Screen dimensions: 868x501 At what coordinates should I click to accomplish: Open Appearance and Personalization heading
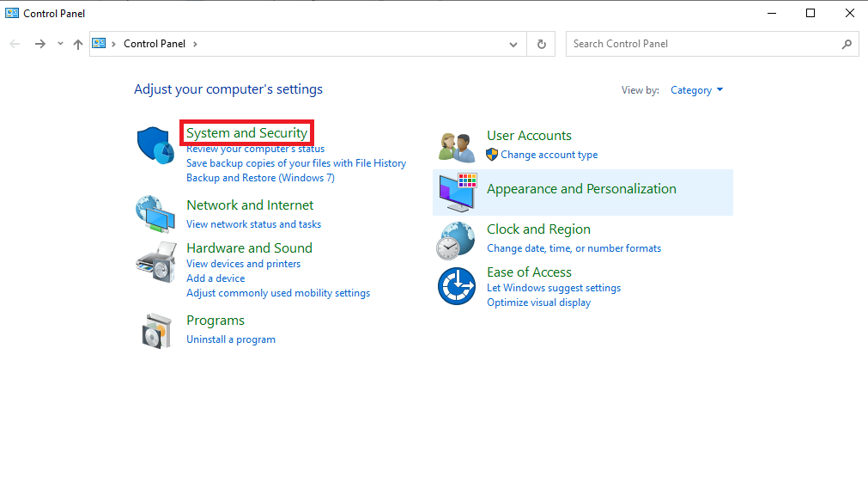[581, 189]
